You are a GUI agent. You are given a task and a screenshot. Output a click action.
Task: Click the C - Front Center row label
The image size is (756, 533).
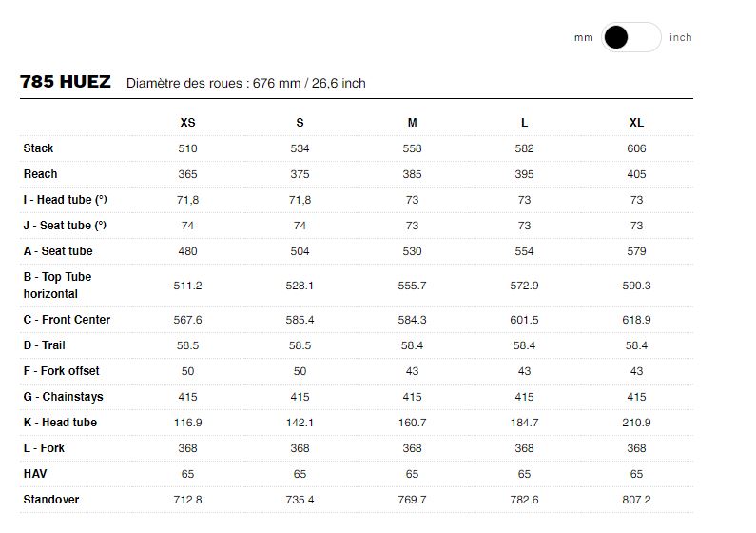click(x=67, y=319)
